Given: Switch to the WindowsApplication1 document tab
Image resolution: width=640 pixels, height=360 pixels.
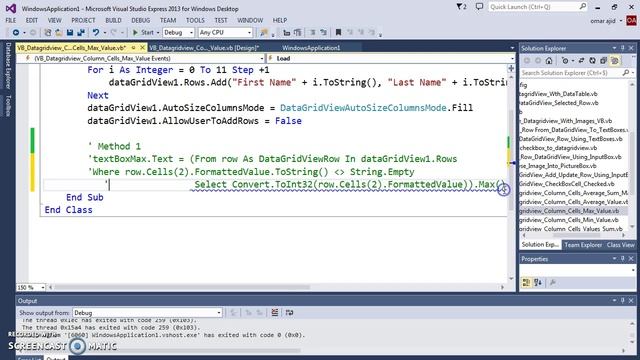Looking at the screenshot, I should 311,48.
